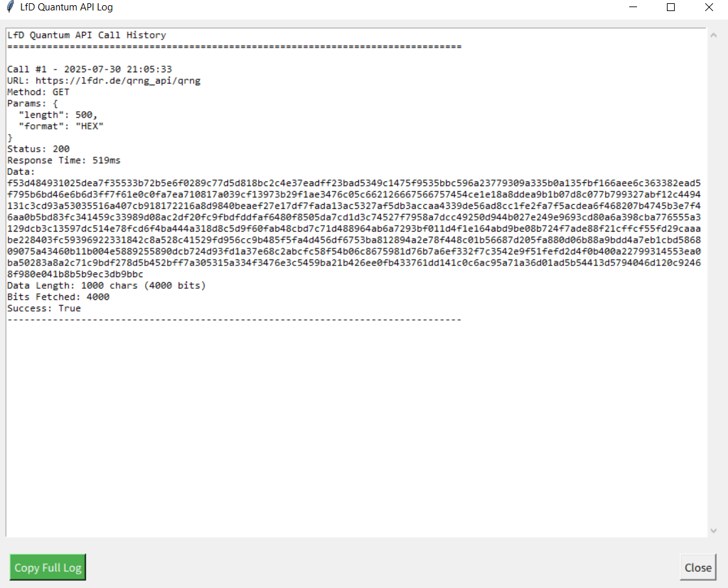728x588 pixels.
Task: Click the "format": "HEX" parameter line
Action: coord(61,126)
